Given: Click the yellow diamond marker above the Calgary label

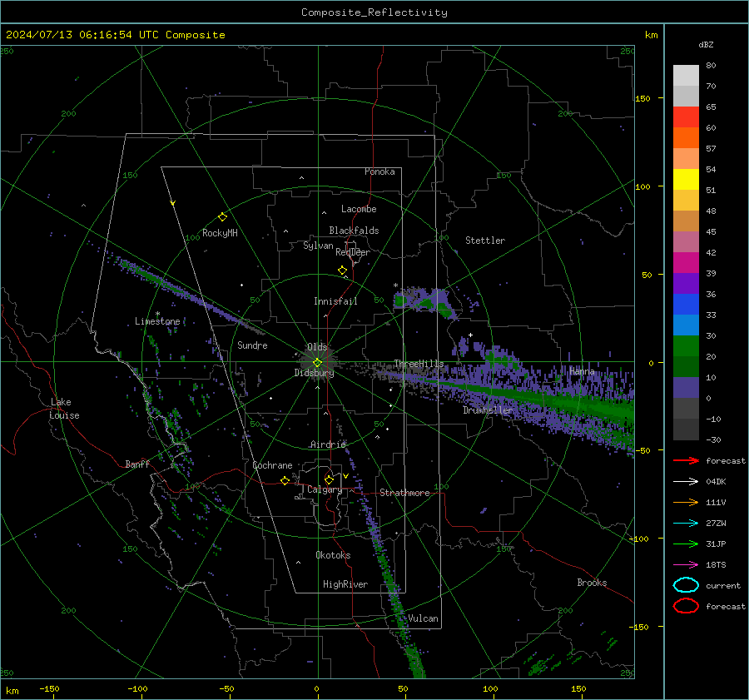Looking at the screenshot, I should 329,479.
